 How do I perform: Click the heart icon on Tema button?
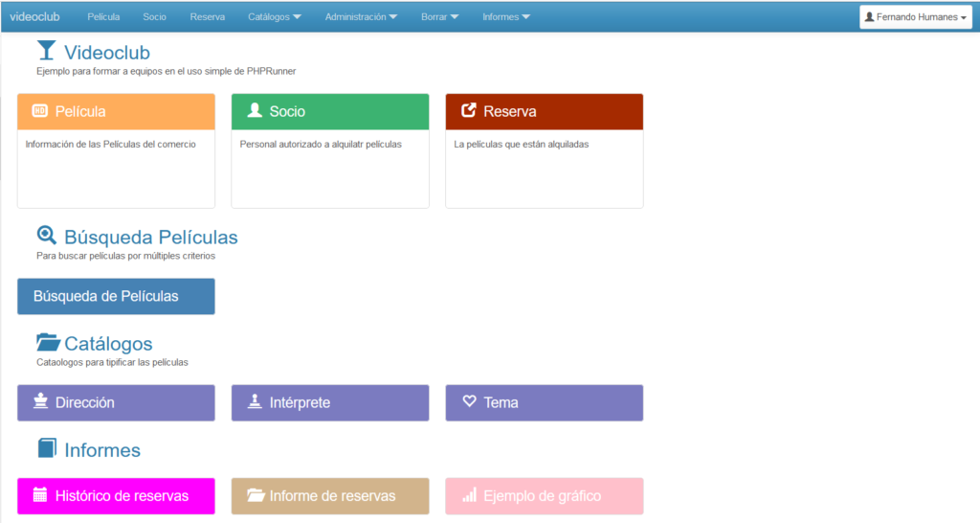(x=469, y=402)
